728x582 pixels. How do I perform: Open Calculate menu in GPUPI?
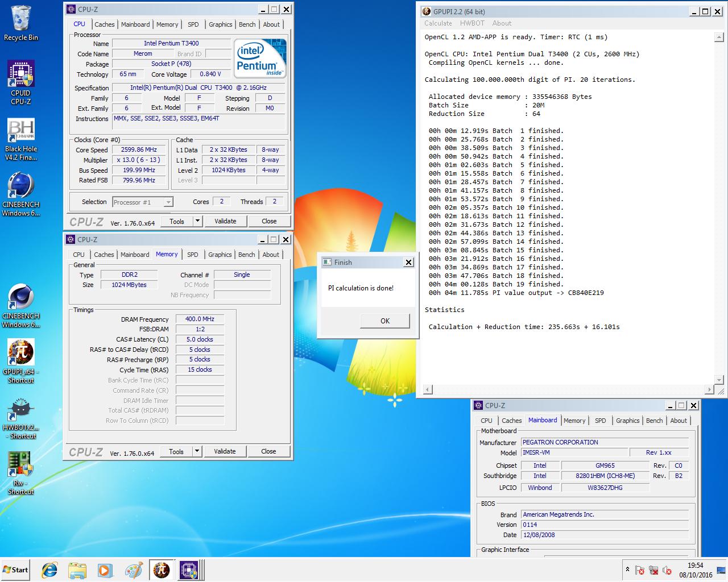[438, 23]
